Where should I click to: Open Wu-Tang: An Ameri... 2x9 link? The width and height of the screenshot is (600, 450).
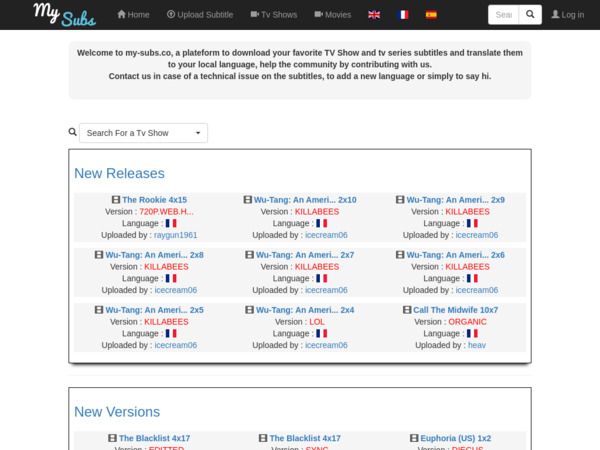pyautogui.click(x=455, y=200)
